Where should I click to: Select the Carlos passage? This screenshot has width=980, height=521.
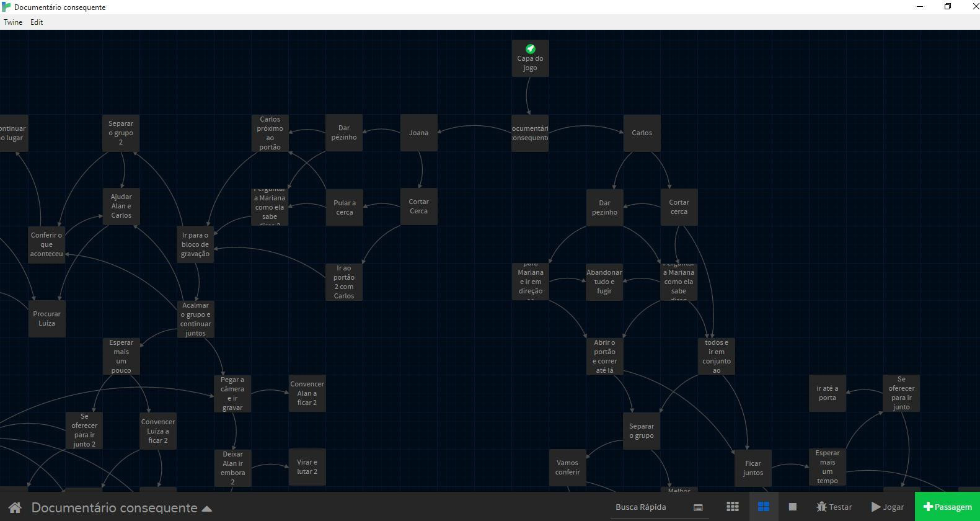click(642, 133)
